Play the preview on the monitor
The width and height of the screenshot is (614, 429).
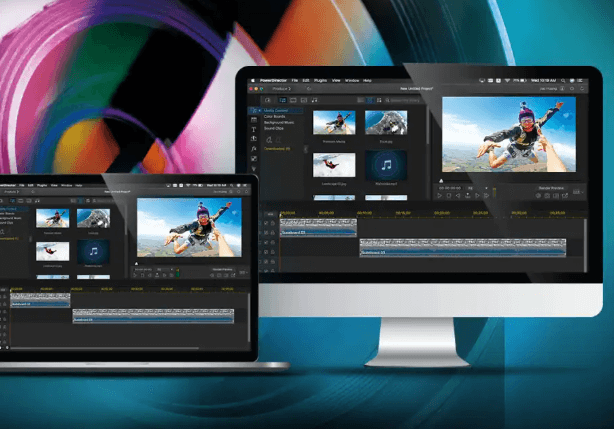440,195
